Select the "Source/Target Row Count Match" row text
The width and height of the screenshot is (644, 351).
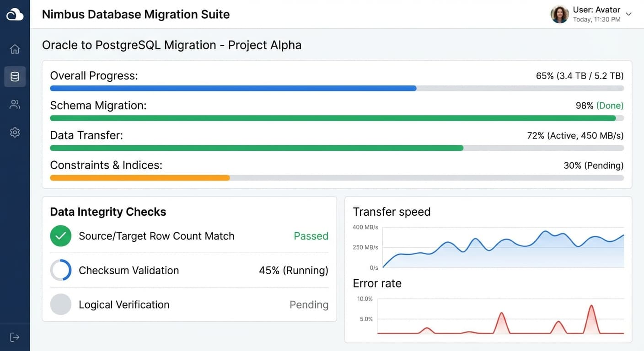click(x=156, y=236)
